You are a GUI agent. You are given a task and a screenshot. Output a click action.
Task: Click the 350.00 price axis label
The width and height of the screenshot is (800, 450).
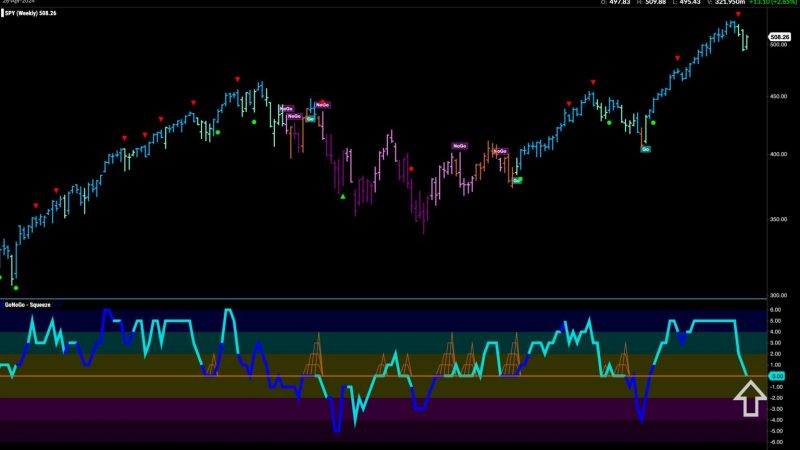[778, 219]
